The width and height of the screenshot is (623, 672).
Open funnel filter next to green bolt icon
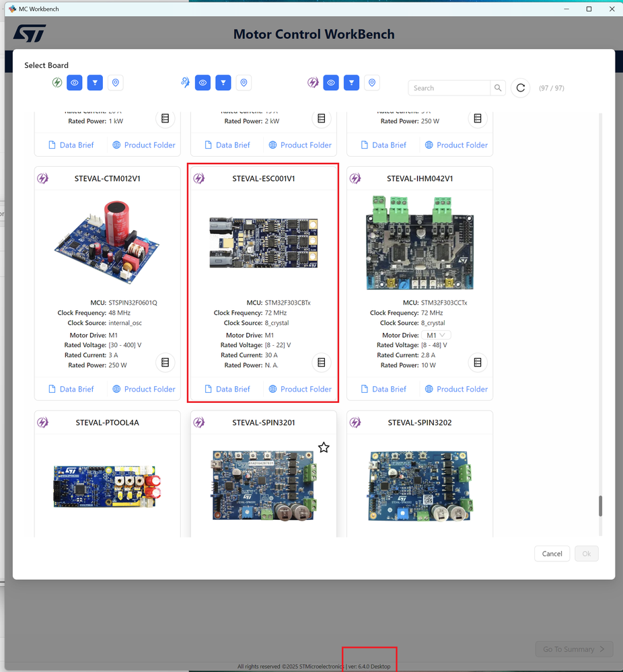[x=95, y=83]
